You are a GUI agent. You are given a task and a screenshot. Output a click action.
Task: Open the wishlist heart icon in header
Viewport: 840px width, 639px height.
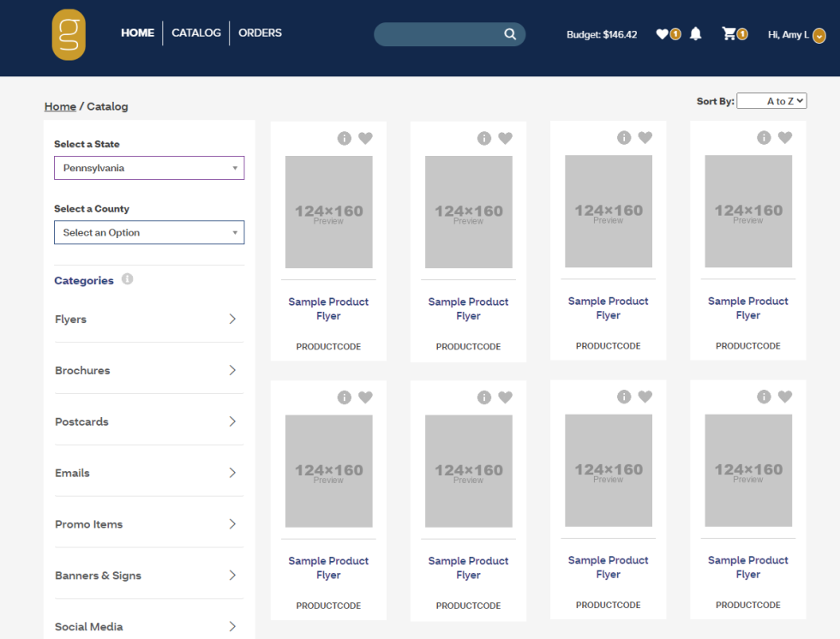pyautogui.click(x=662, y=34)
